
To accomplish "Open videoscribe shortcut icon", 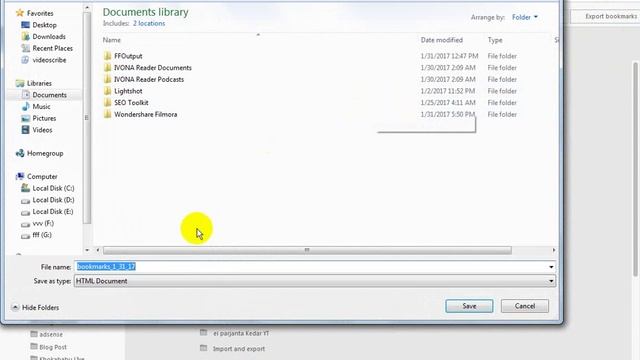I will 25,60.
